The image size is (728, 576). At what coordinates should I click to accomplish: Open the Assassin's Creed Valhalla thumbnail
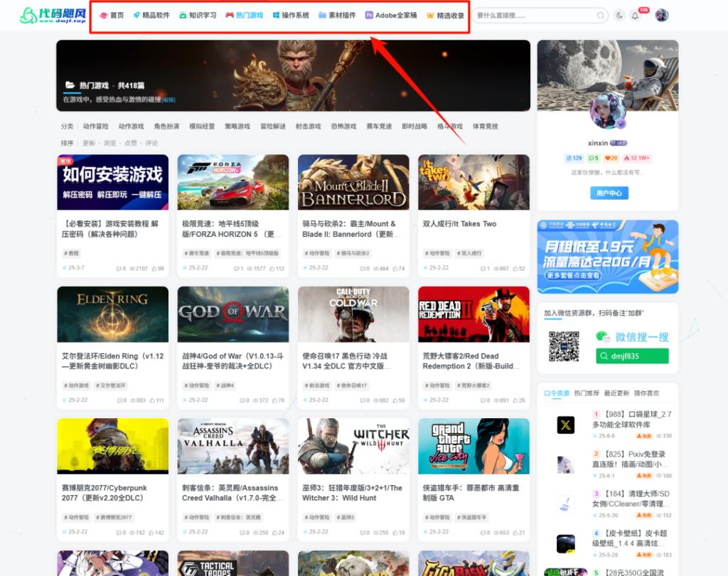[x=233, y=447]
